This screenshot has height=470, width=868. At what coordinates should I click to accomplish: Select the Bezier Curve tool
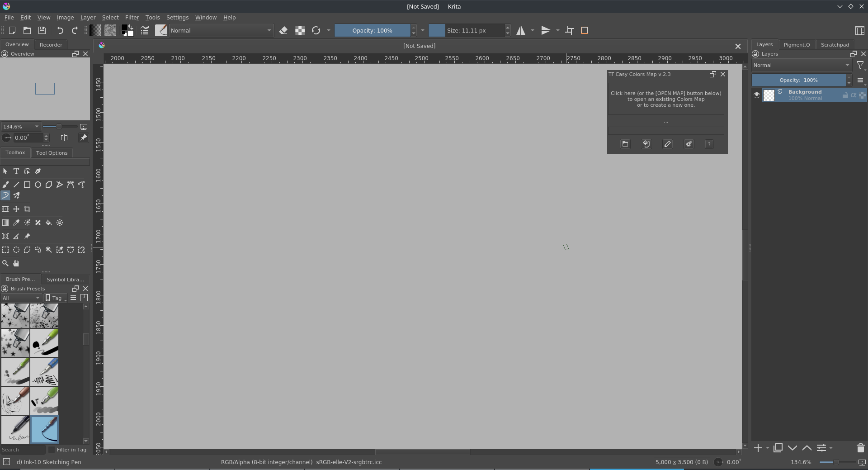pos(71,185)
